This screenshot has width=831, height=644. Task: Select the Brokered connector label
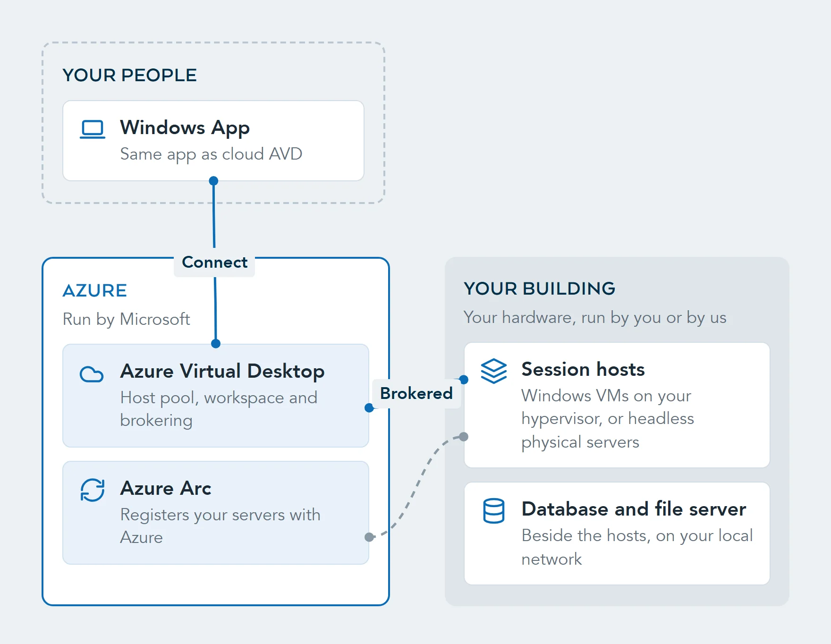click(x=416, y=393)
